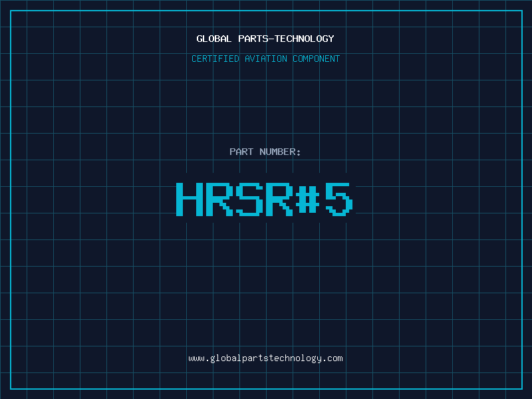Select the CERTIFIED AVIATION COMPONENT subtitle
532x399 pixels.
[265, 59]
